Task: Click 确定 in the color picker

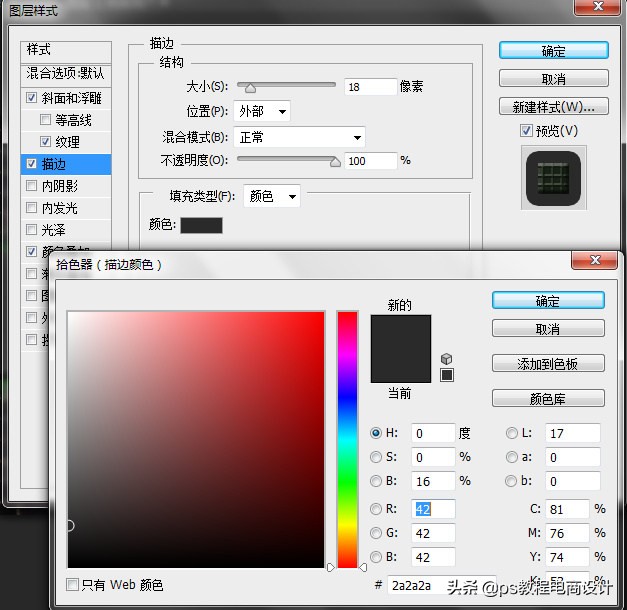Action: pyautogui.click(x=548, y=301)
